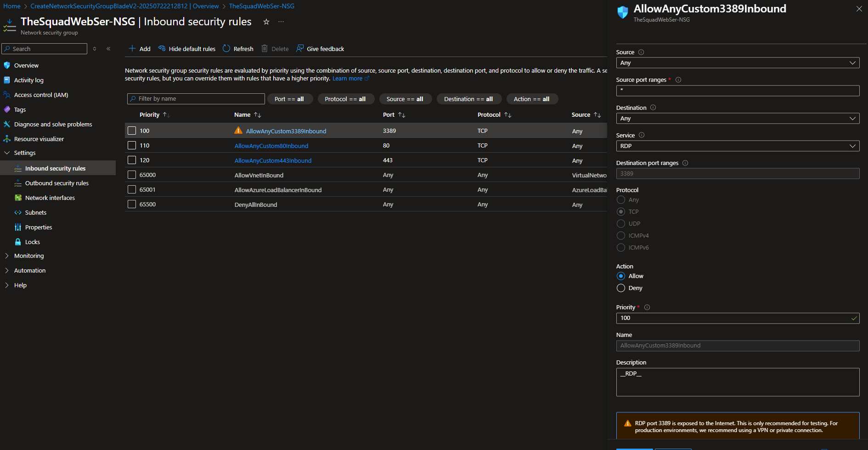Click the info icon next to Service label
Image resolution: width=868 pixels, height=450 pixels.
coord(642,135)
